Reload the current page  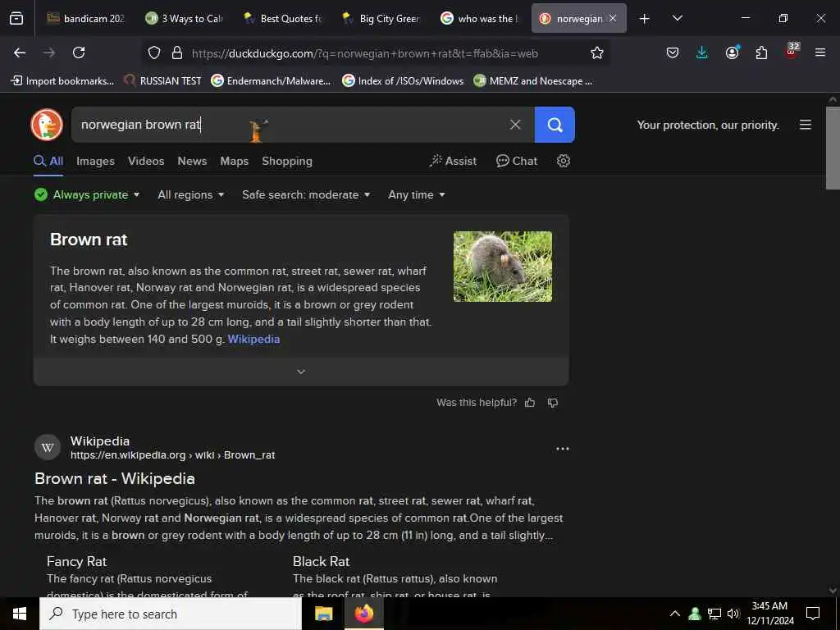(x=79, y=52)
